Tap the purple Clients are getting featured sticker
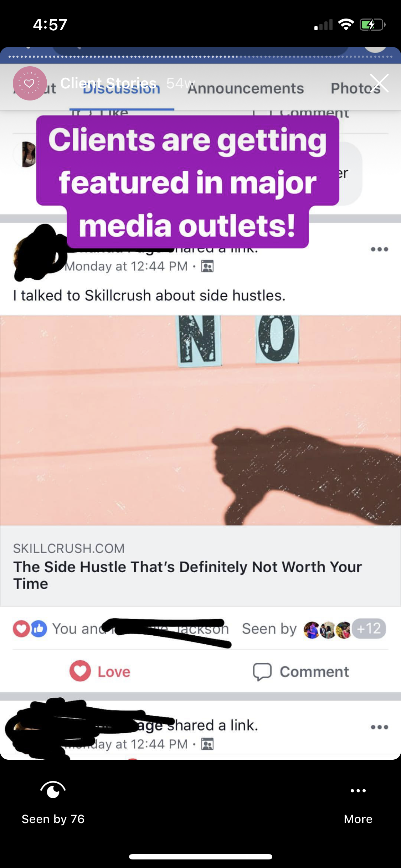Image resolution: width=401 pixels, height=868 pixels. pos(187,182)
